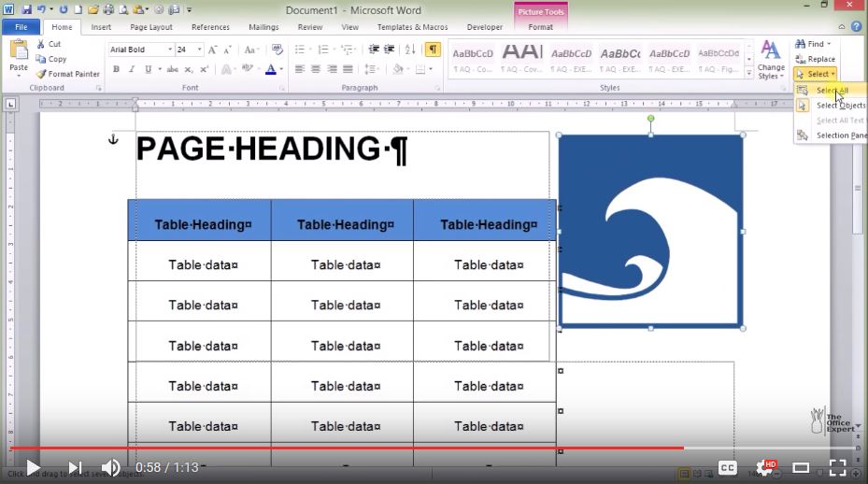The image size is (868, 484).
Task: Click the Grow Font icon
Action: [x=213, y=50]
